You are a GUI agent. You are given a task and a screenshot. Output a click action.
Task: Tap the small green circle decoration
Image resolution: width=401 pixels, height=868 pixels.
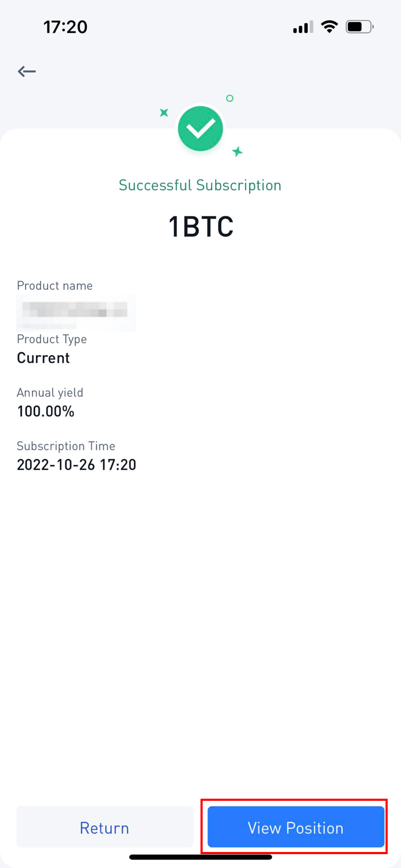(x=229, y=99)
